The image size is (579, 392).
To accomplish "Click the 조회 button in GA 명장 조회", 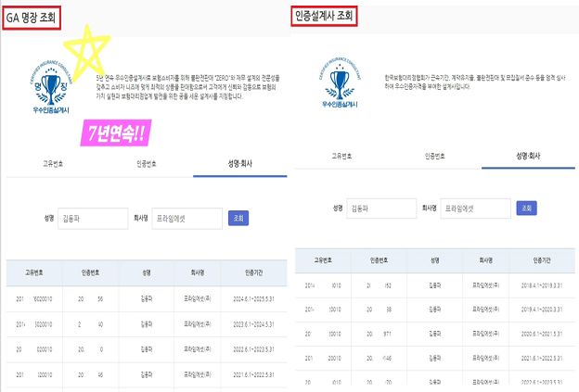I will pos(238,219).
